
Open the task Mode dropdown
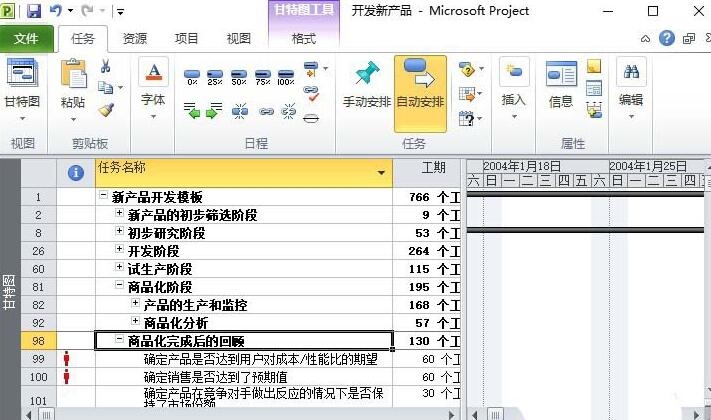pos(471,119)
